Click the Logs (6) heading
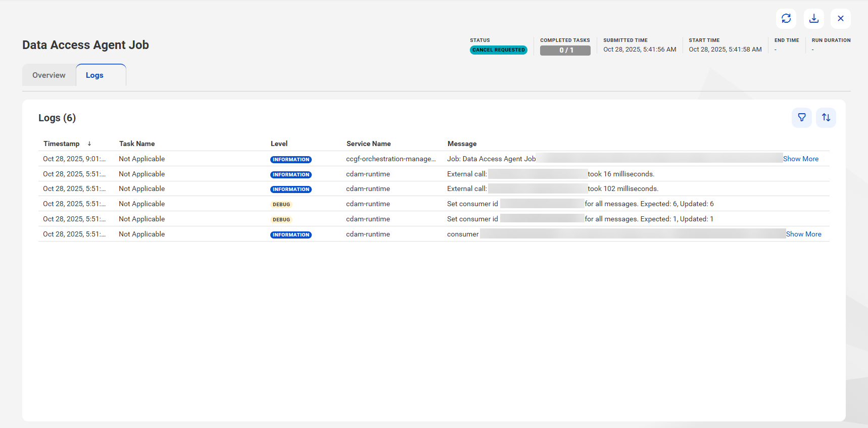Viewport: 868px width, 428px height. [x=57, y=118]
